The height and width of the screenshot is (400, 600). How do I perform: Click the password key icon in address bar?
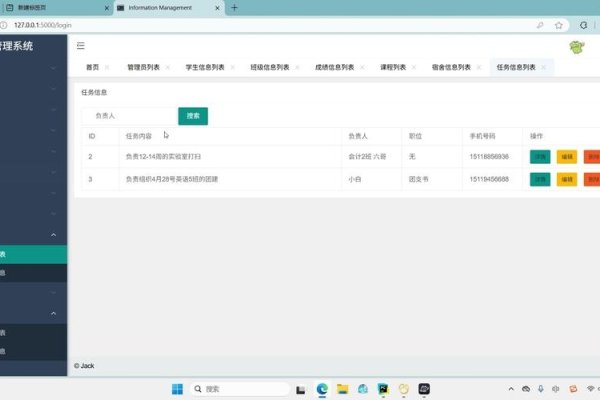(x=540, y=25)
